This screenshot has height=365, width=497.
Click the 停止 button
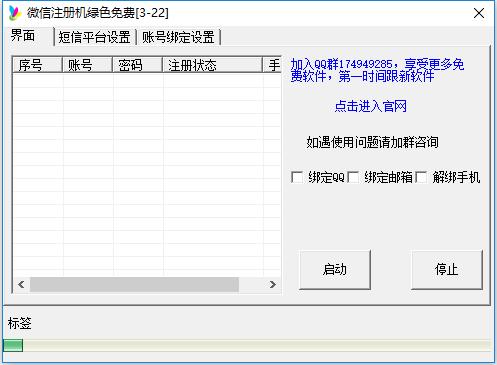[447, 269]
